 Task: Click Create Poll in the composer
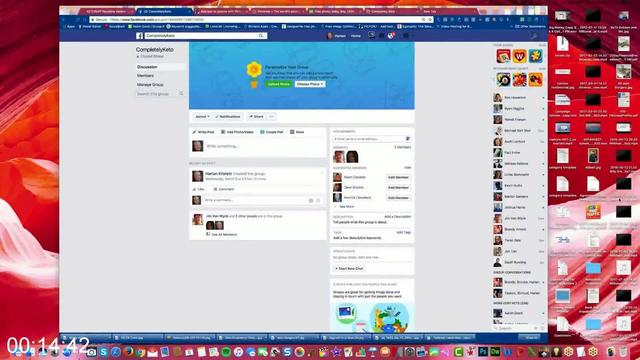[x=271, y=132]
